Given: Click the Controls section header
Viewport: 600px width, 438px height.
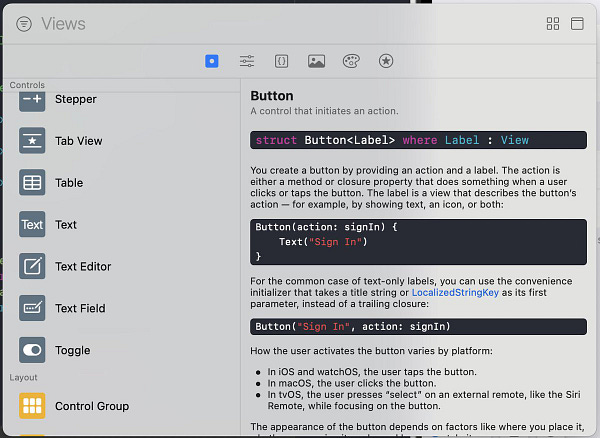Looking at the screenshot, I should [x=27, y=85].
